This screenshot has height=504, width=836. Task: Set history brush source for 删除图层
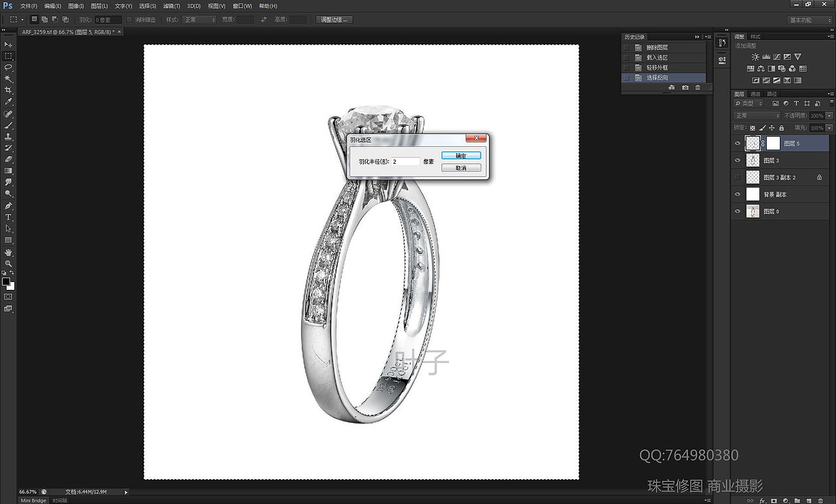point(627,48)
